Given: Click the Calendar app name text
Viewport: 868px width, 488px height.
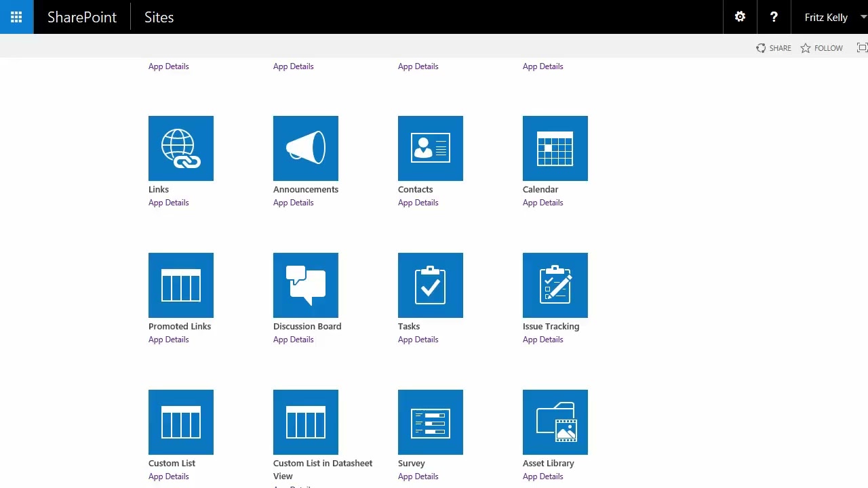Looking at the screenshot, I should coord(540,190).
